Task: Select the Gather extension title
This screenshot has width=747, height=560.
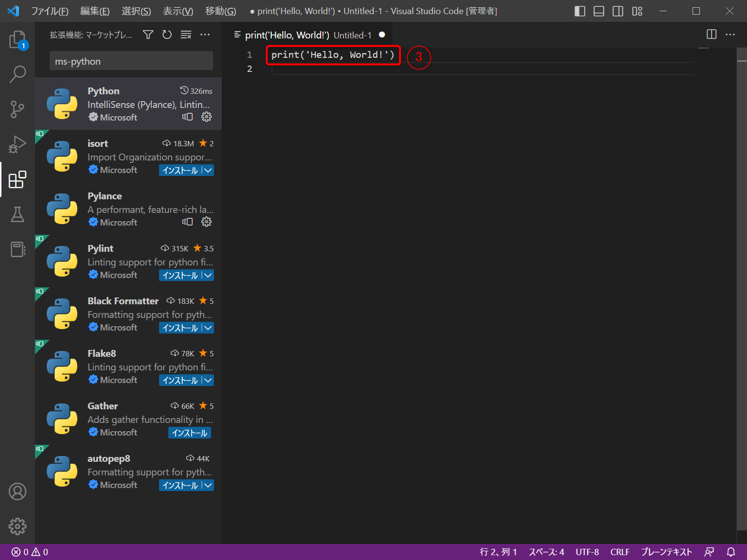Action: tap(103, 406)
